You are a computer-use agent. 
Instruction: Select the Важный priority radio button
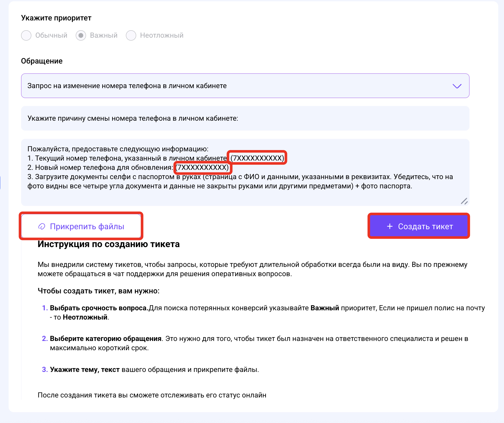click(81, 35)
